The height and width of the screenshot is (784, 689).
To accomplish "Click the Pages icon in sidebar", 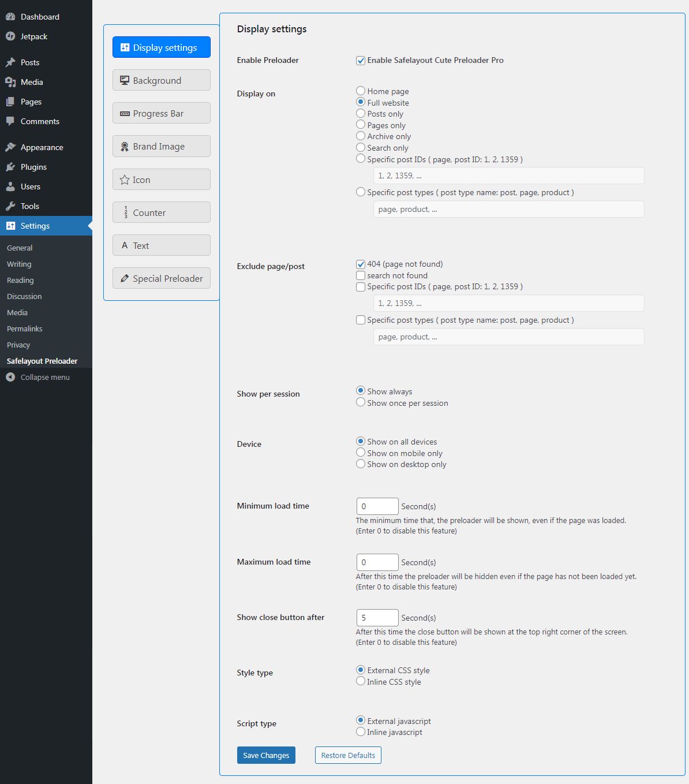I will click(10, 102).
